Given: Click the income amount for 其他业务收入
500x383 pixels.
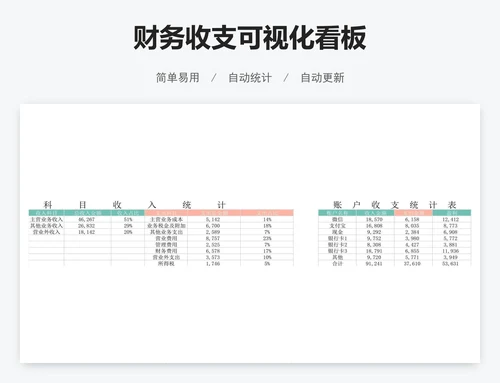Looking at the screenshot, I should click(x=87, y=226).
